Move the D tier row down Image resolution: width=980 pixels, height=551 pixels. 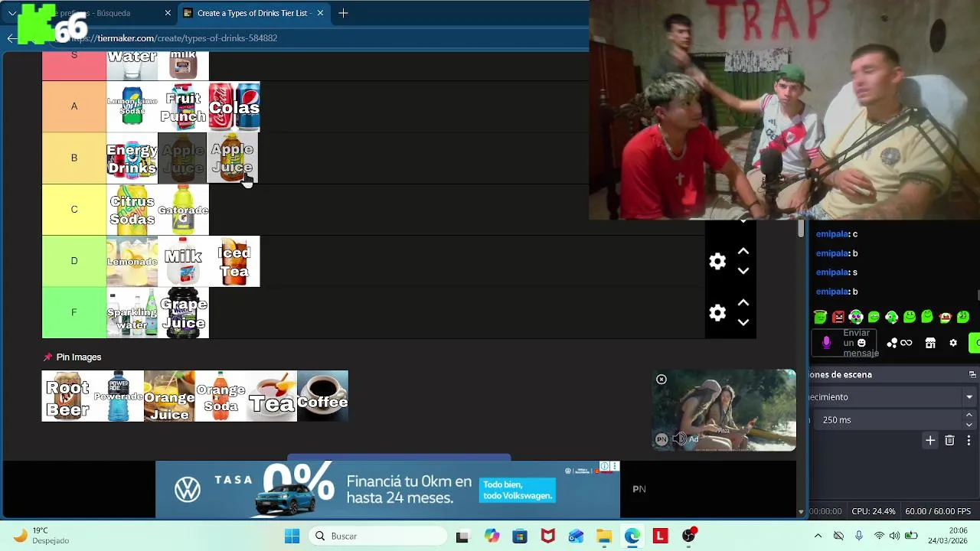743,271
